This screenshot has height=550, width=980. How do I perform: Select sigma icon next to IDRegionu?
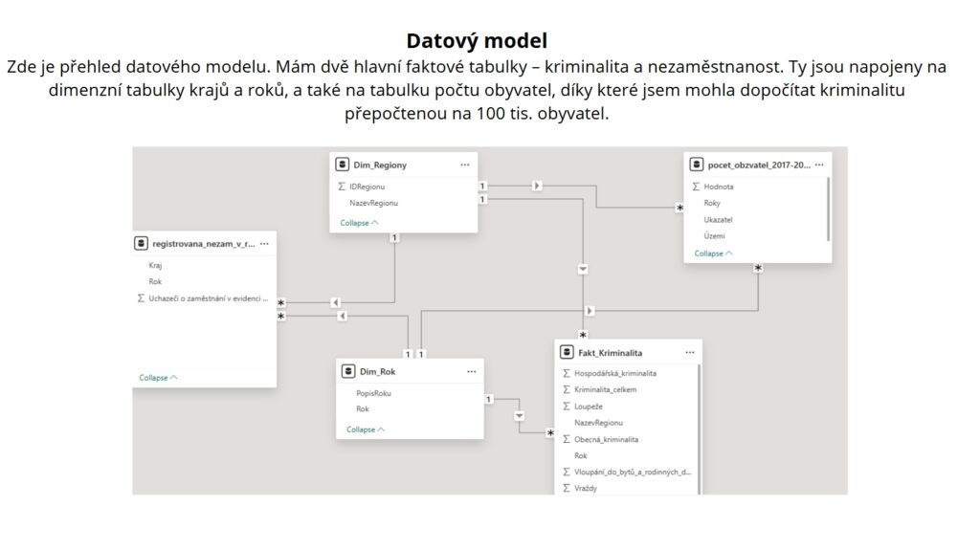[342, 187]
